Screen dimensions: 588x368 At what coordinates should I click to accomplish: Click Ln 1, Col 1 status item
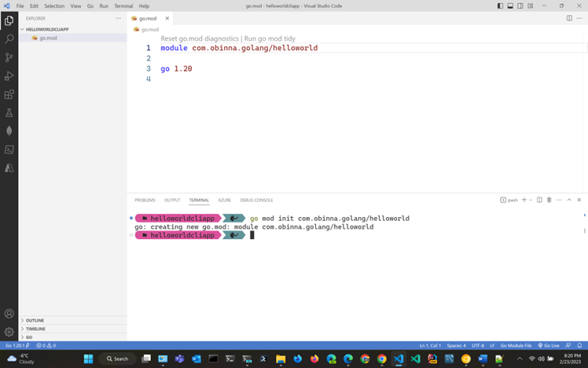(430, 345)
